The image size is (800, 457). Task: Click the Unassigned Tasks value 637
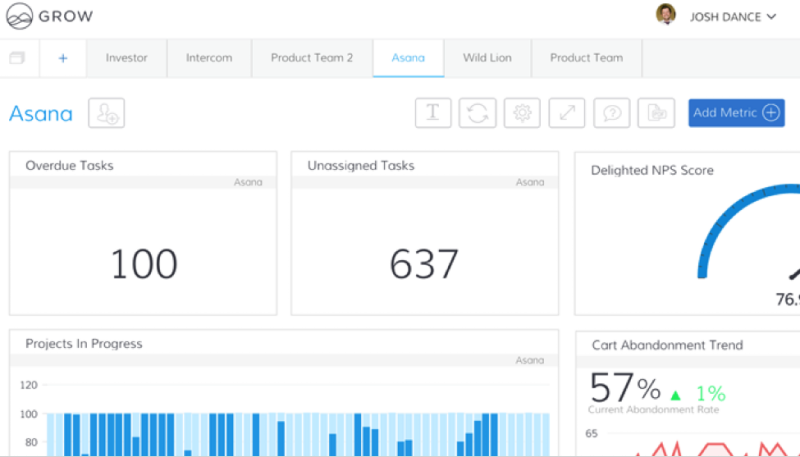(424, 264)
